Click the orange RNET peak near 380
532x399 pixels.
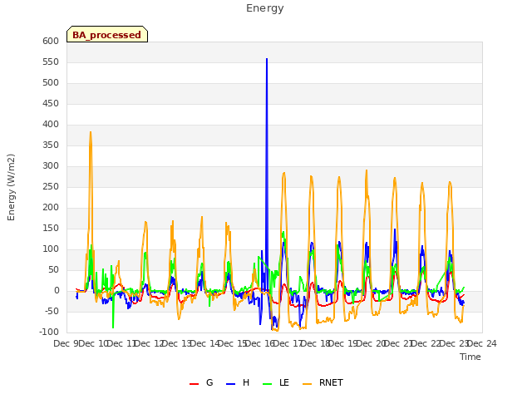[x=91, y=132]
